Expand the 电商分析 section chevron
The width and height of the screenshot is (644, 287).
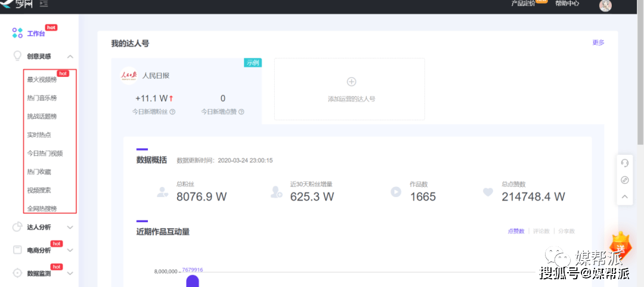coord(70,250)
